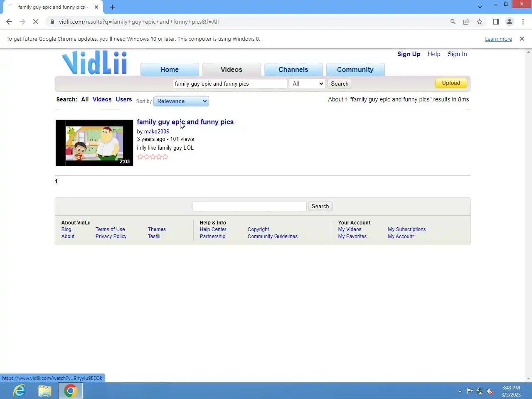This screenshot has width=532, height=399.
Task: Click the Chrome taskbar icon
Action: [x=71, y=391]
